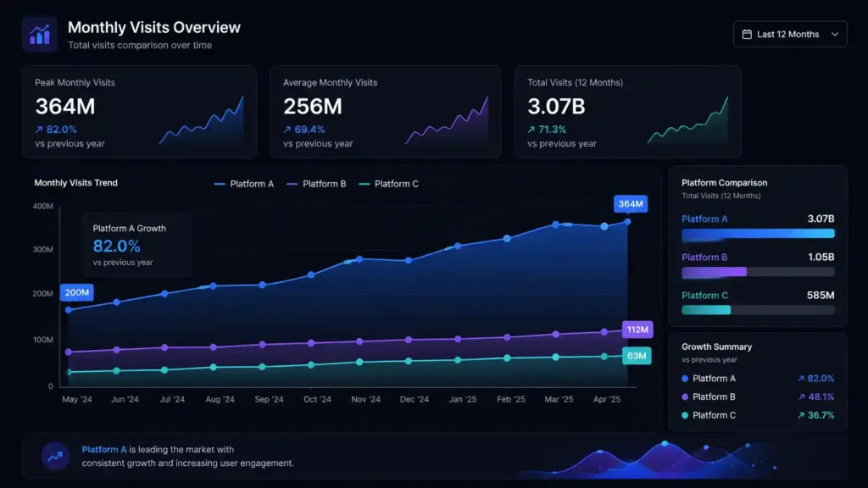Click the Jan '25 axis label
Viewport: 868px width, 488px height.
click(x=463, y=399)
